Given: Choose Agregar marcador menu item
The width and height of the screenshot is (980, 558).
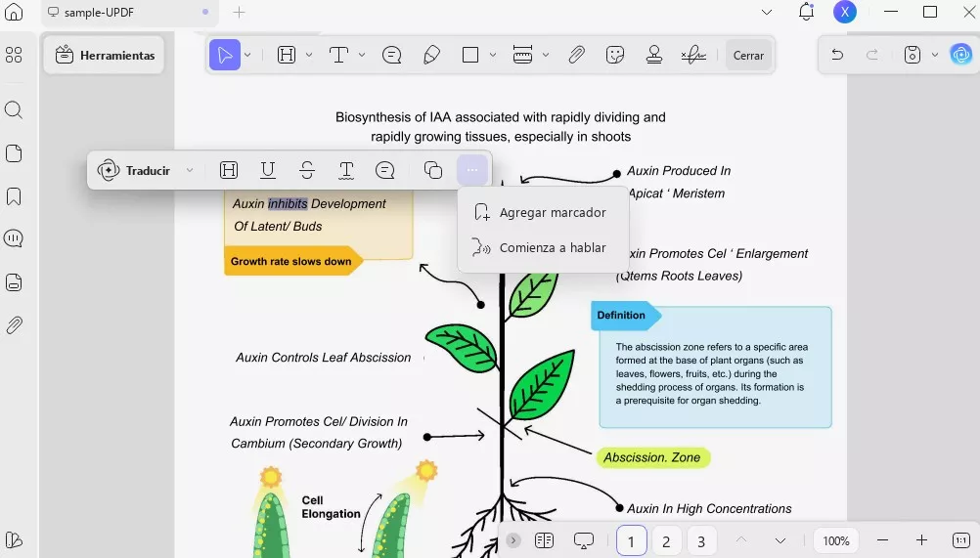Looking at the screenshot, I should pyautogui.click(x=541, y=212).
